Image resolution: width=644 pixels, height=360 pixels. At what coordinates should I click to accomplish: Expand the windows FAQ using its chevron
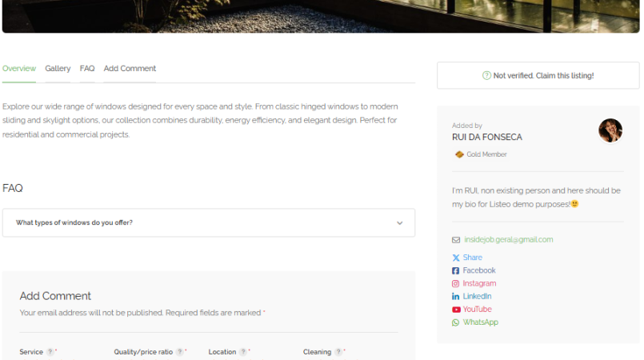[x=399, y=223]
